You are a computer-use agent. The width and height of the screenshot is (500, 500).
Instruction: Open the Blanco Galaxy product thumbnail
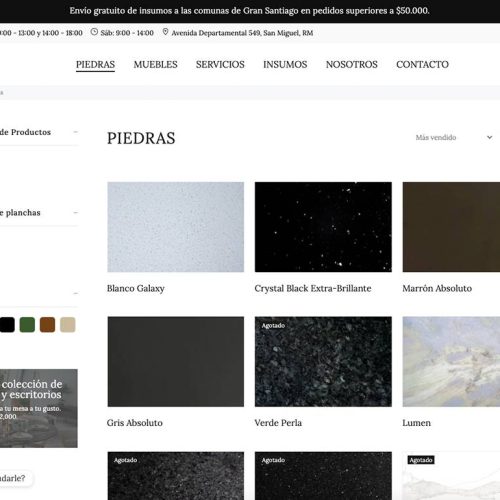(x=176, y=227)
